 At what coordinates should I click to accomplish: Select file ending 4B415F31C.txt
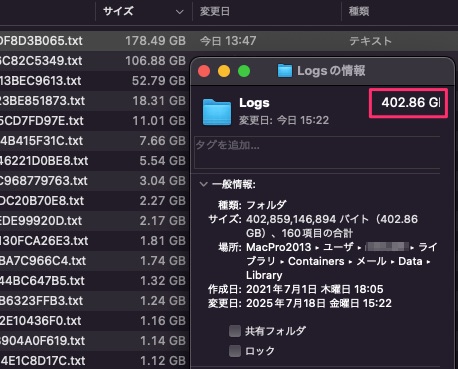(41, 141)
